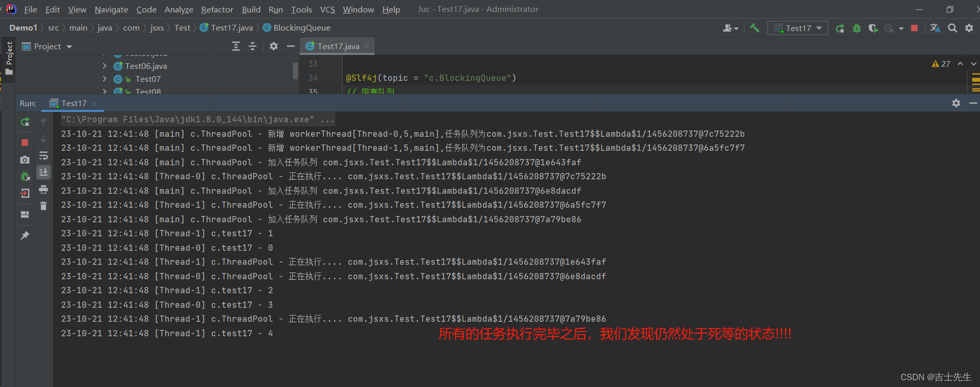Open the Analyze menu
Screen dimensions: 980x387
pyautogui.click(x=179, y=9)
